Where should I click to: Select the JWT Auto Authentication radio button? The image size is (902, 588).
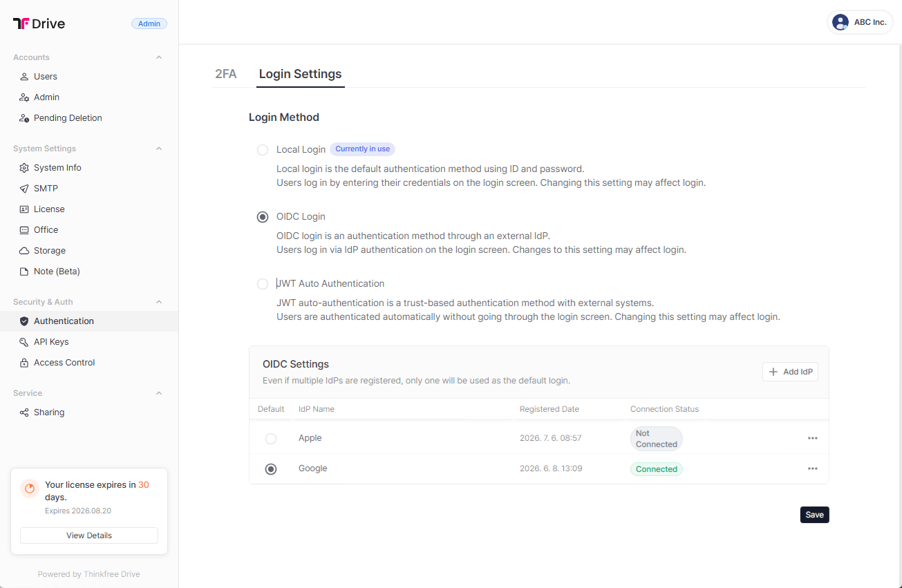263,284
